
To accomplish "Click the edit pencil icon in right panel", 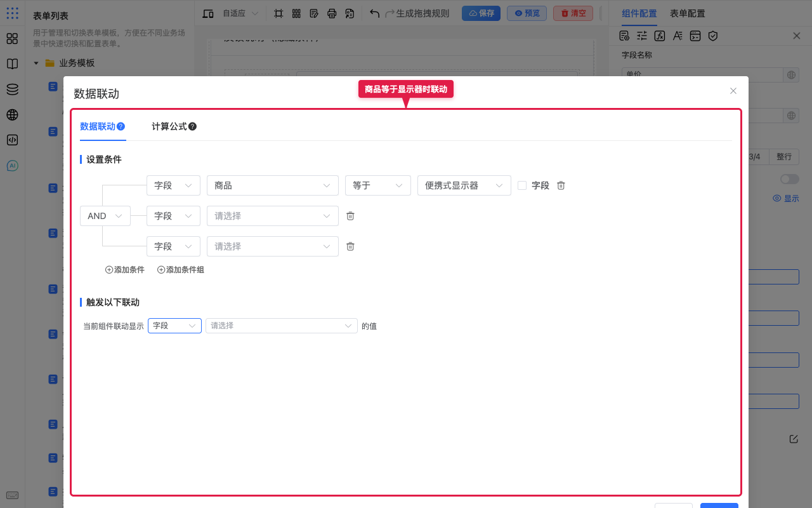I will tap(794, 439).
